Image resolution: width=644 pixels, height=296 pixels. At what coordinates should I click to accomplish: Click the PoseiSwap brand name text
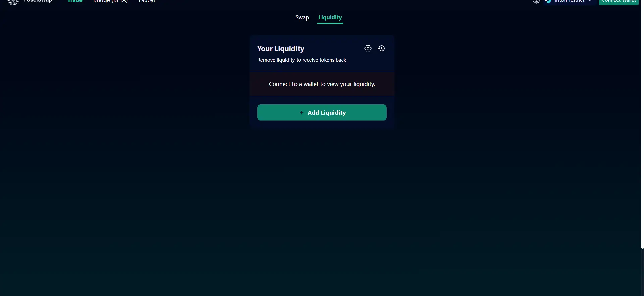[x=38, y=1]
